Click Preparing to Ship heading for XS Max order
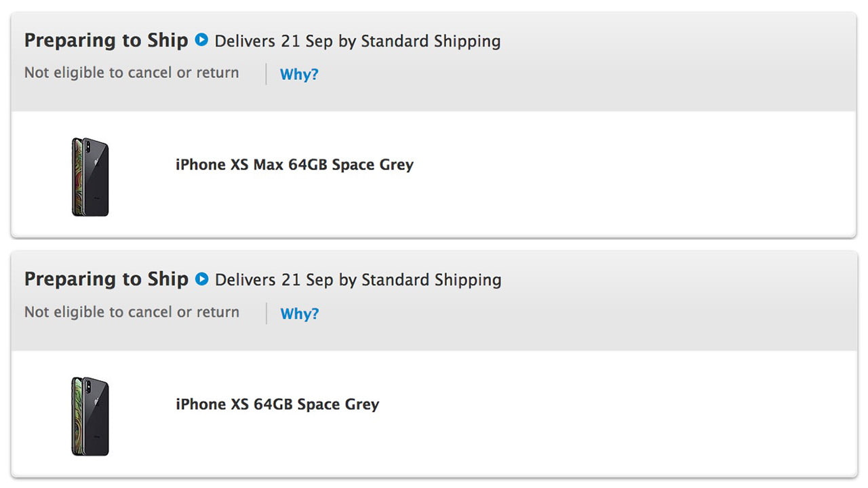Viewport: 868px width, 488px height. 106,40
